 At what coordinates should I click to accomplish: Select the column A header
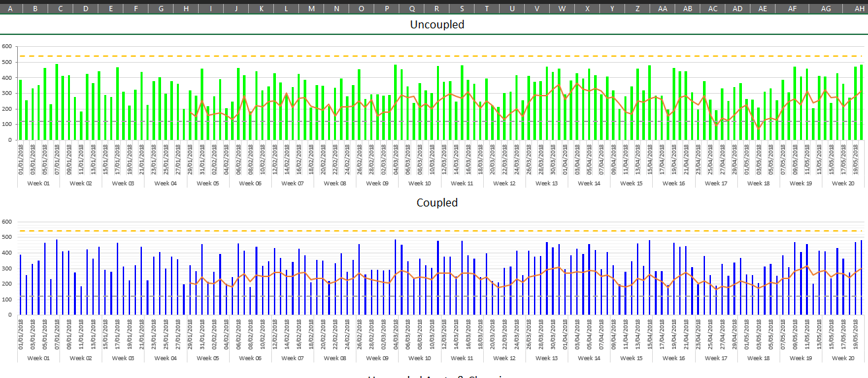(x=10, y=9)
